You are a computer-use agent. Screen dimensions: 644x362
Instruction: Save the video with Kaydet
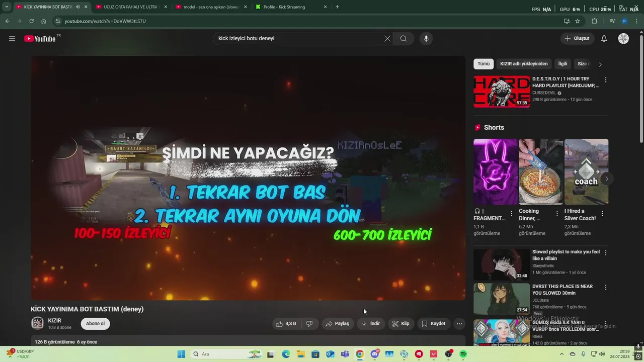pyautogui.click(x=433, y=324)
